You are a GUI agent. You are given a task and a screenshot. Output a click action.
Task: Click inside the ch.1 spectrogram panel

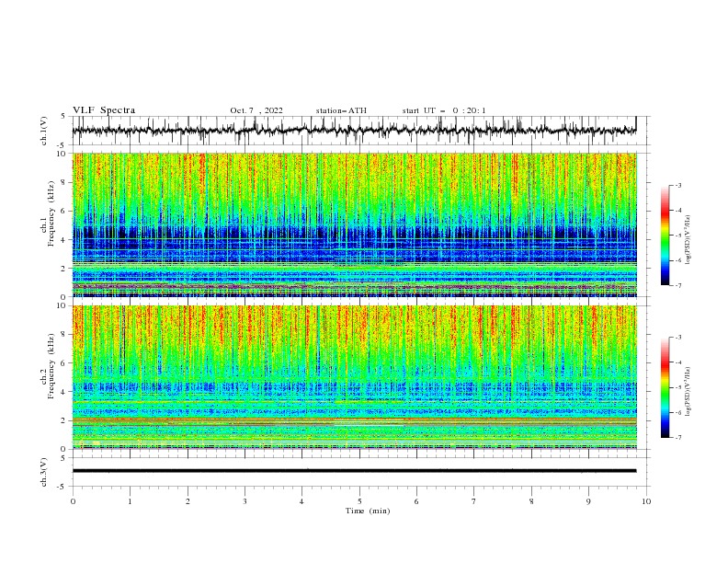(355, 224)
